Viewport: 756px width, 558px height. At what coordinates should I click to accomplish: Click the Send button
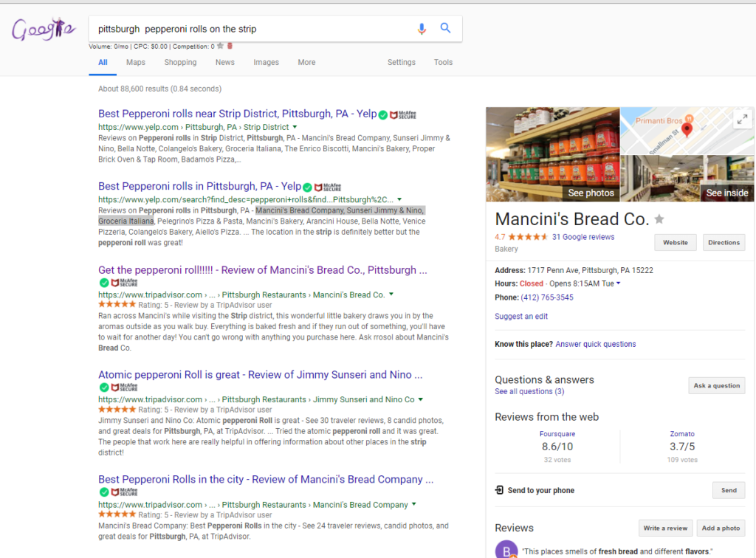point(729,490)
